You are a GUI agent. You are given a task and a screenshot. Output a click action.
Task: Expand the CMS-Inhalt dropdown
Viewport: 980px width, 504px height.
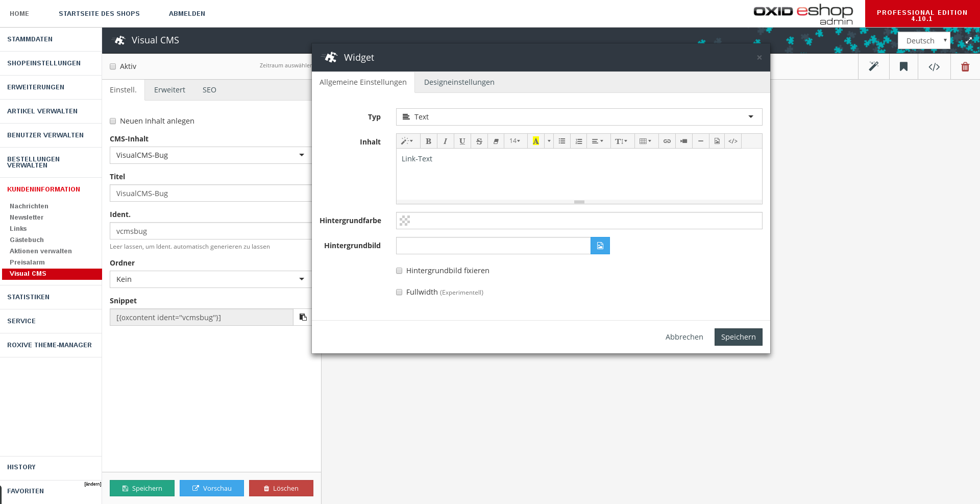[x=210, y=155]
